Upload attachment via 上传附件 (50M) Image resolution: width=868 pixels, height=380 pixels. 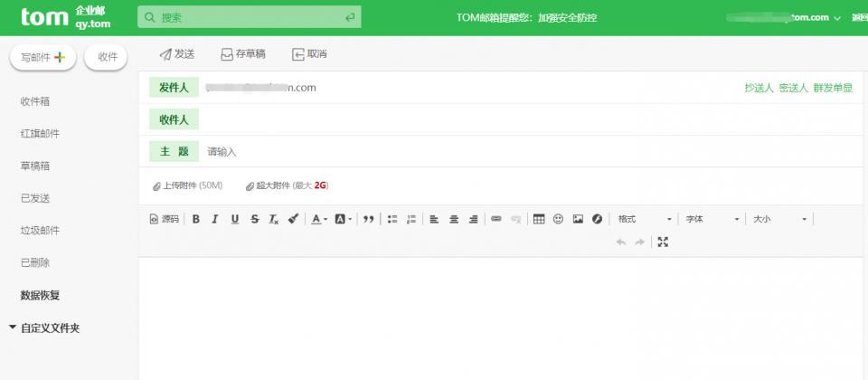[x=188, y=185]
